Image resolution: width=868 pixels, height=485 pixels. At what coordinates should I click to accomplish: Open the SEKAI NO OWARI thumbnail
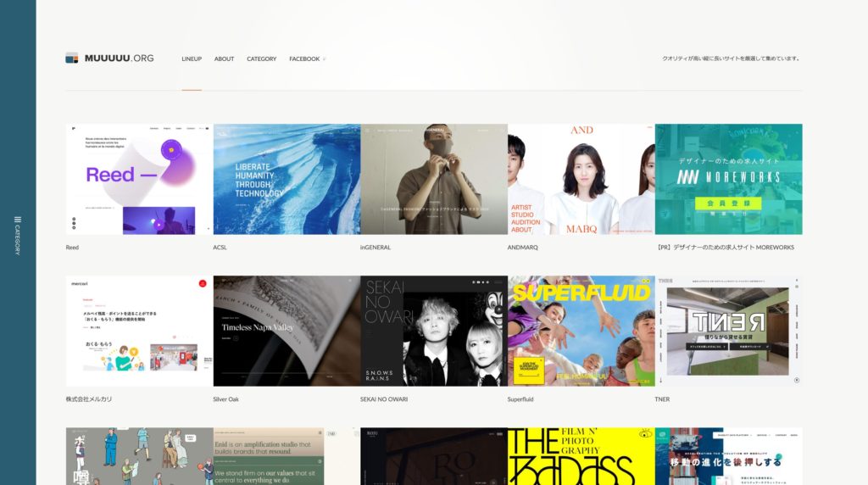click(434, 331)
